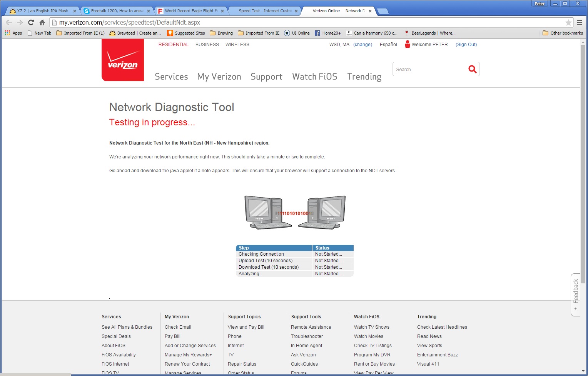Click the address bar URL
This screenshot has width=588, height=376.
point(130,22)
